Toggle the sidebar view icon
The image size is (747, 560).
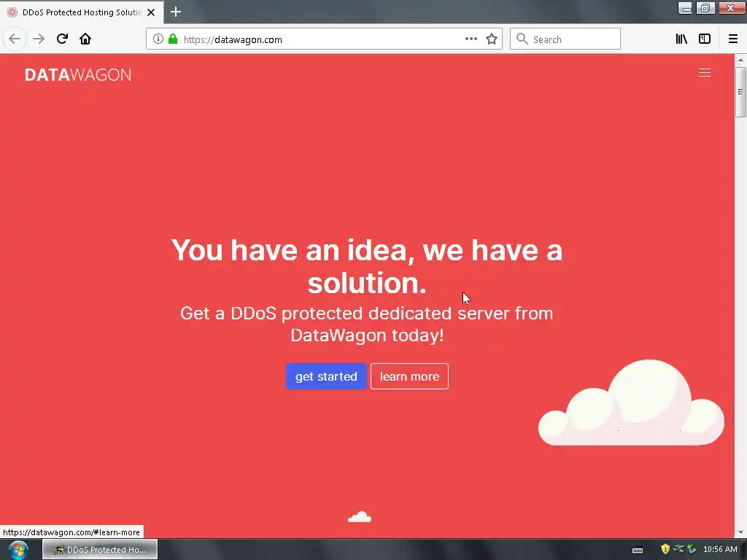[x=705, y=39]
